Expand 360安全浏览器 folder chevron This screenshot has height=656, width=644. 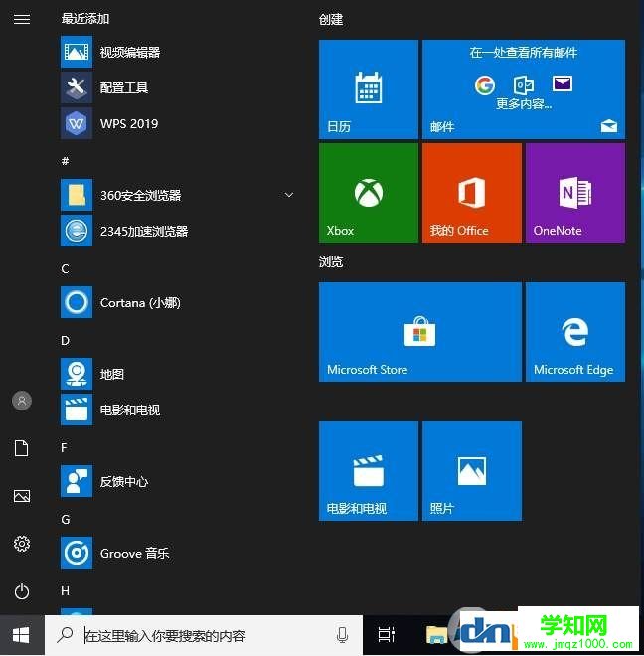(289, 195)
